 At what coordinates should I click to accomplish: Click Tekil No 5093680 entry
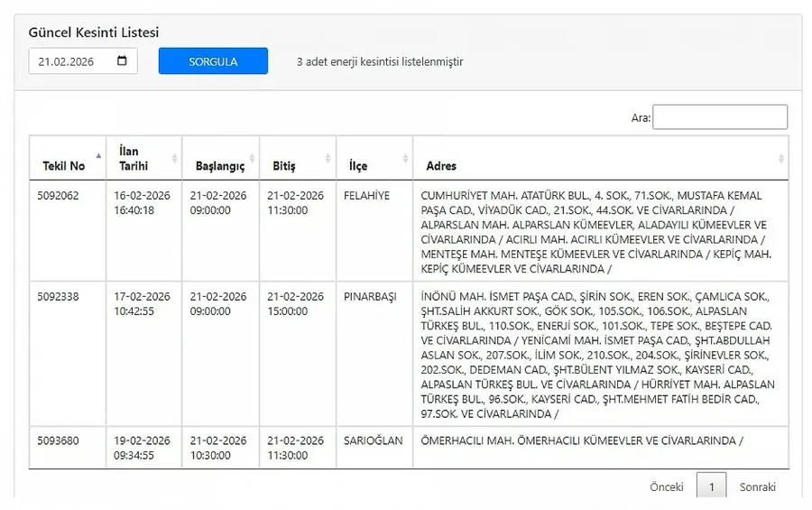pos(59,440)
